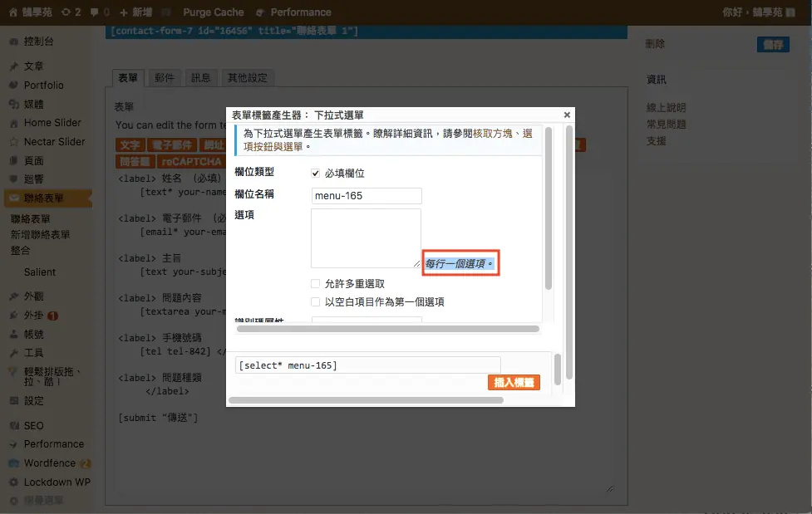
Task: Open Portfolio in the sidebar
Action: [x=43, y=86]
